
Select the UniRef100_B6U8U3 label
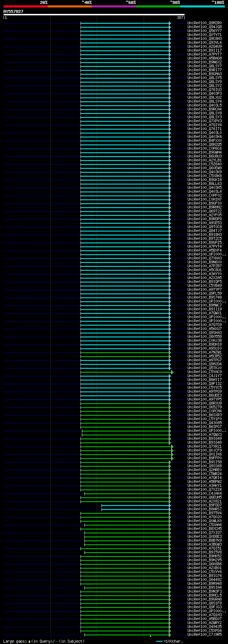click(x=204, y=156)
